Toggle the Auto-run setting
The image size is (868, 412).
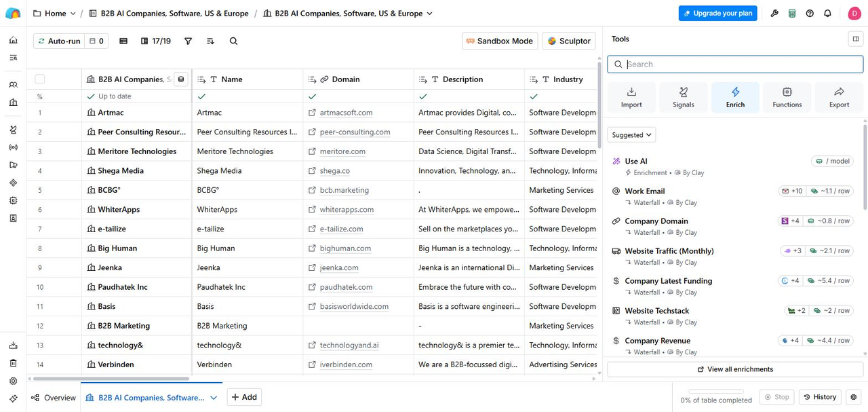58,41
